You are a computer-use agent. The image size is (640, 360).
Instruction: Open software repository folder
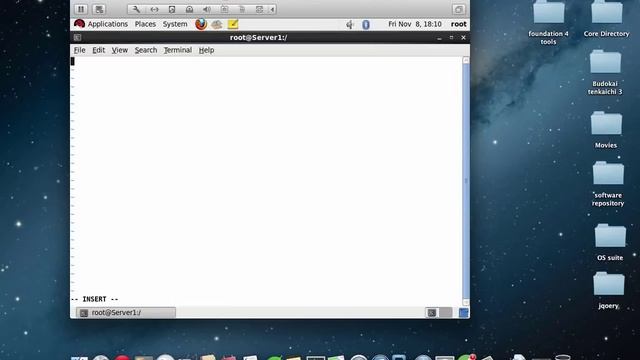[608, 184]
